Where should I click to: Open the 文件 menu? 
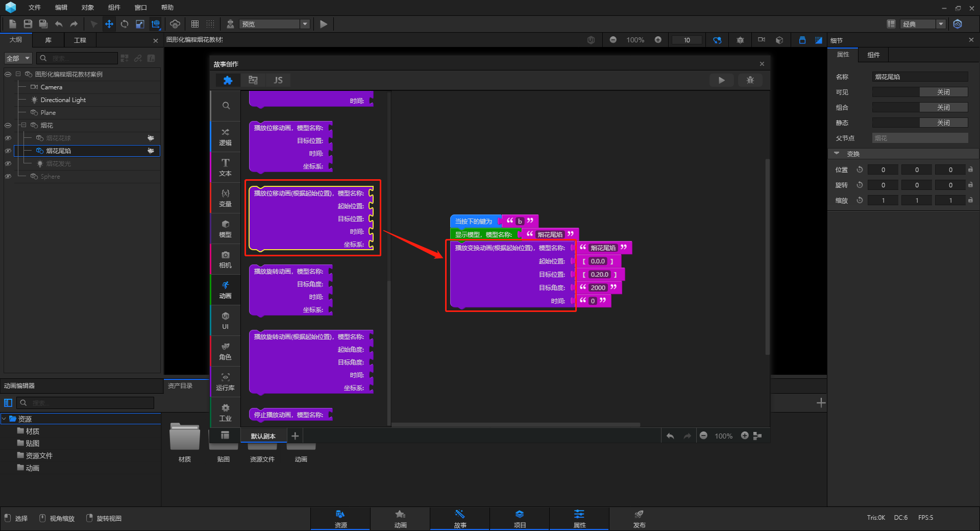tap(35, 8)
